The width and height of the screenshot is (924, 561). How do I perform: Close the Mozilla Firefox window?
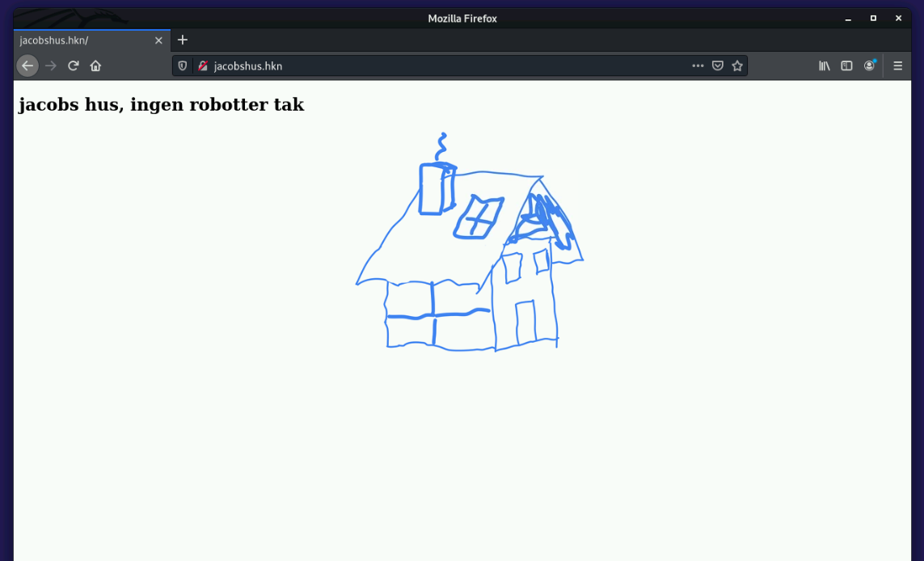pyautogui.click(x=899, y=19)
